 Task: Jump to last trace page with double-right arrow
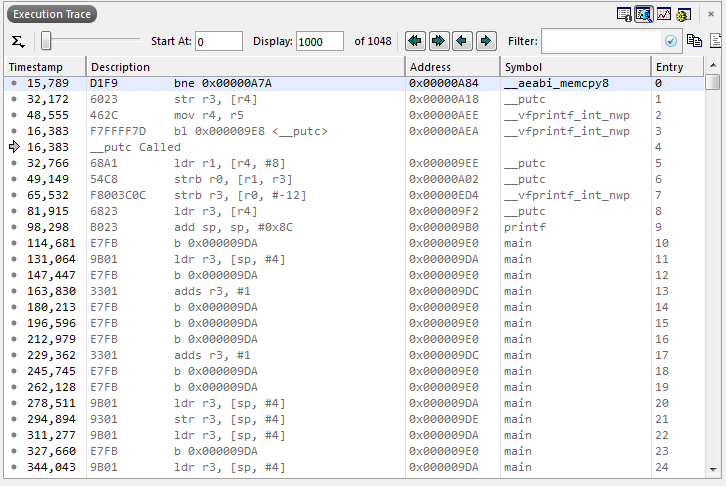438,41
